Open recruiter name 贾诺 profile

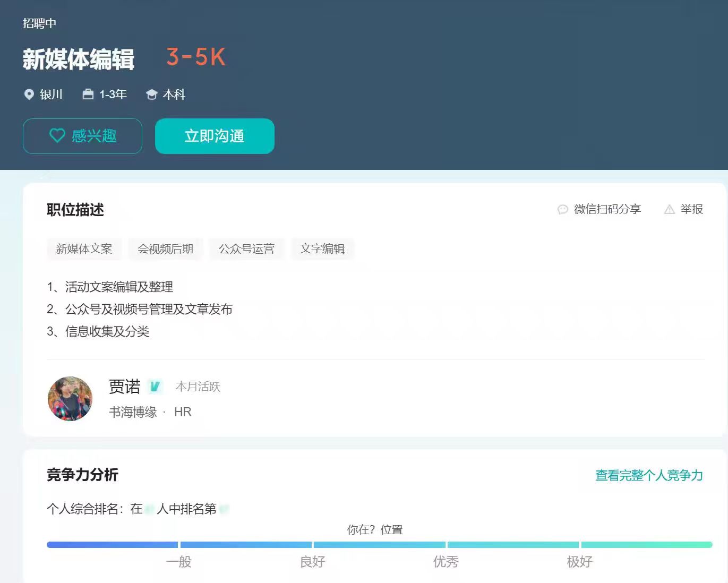pyautogui.click(x=124, y=387)
